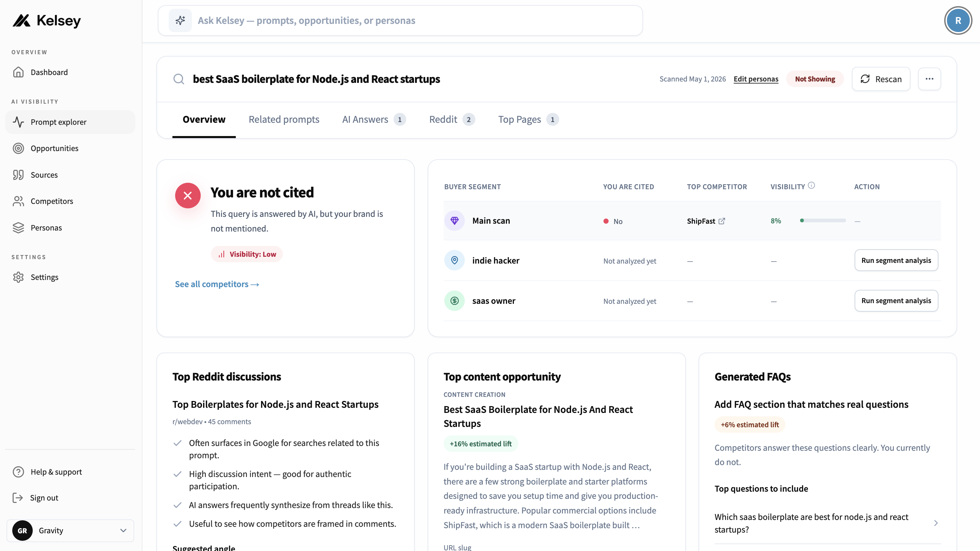Focus the Ask Kelsey search input
This screenshot has width=980, height=551.
pyautogui.click(x=400, y=20)
